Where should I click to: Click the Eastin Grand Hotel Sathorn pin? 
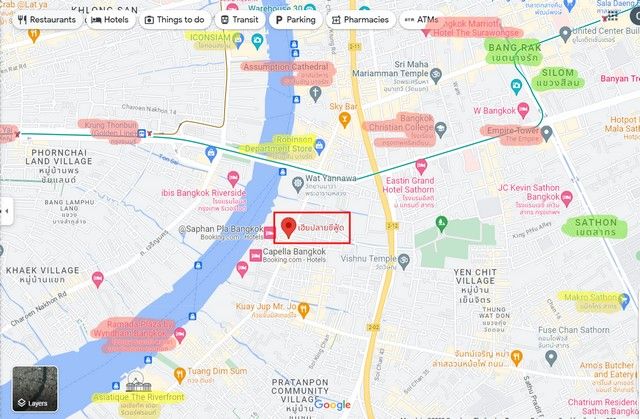[x=421, y=167]
